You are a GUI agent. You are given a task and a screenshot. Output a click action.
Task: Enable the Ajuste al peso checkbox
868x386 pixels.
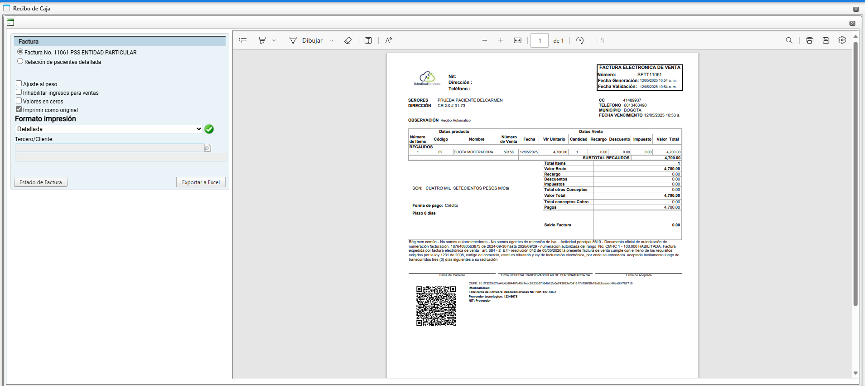[19, 83]
